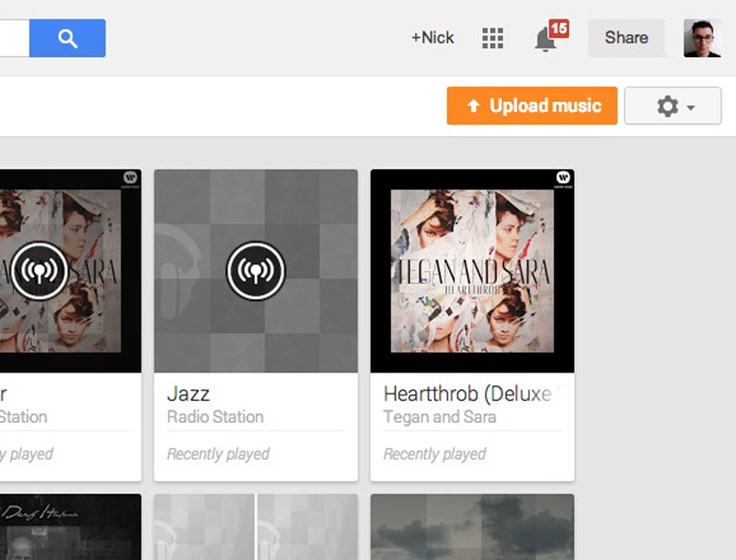Screen dimensions: 736x560
Task: Open the Deaf Havana album thumbnail
Action: (71, 527)
